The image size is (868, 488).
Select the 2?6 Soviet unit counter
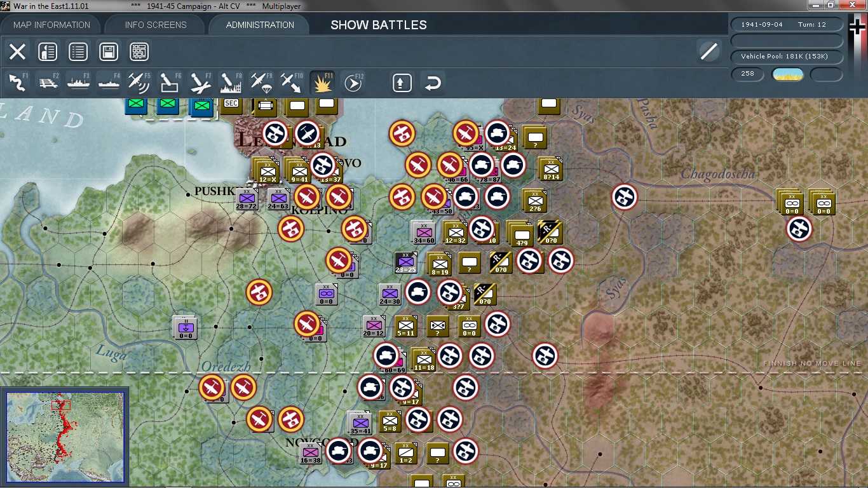click(x=535, y=201)
